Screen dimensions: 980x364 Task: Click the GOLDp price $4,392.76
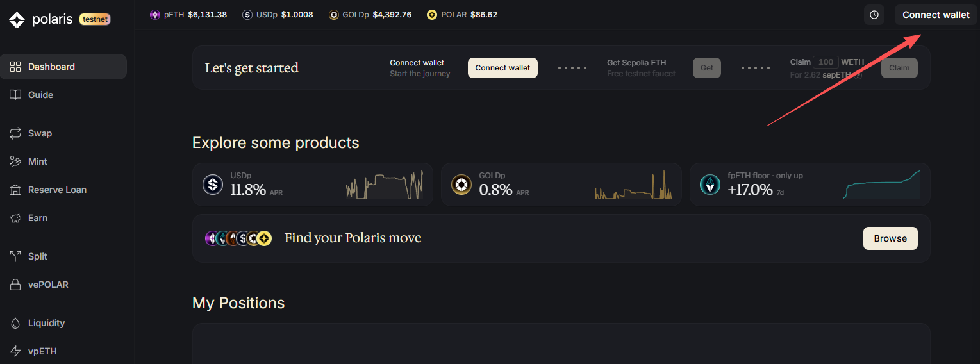392,15
